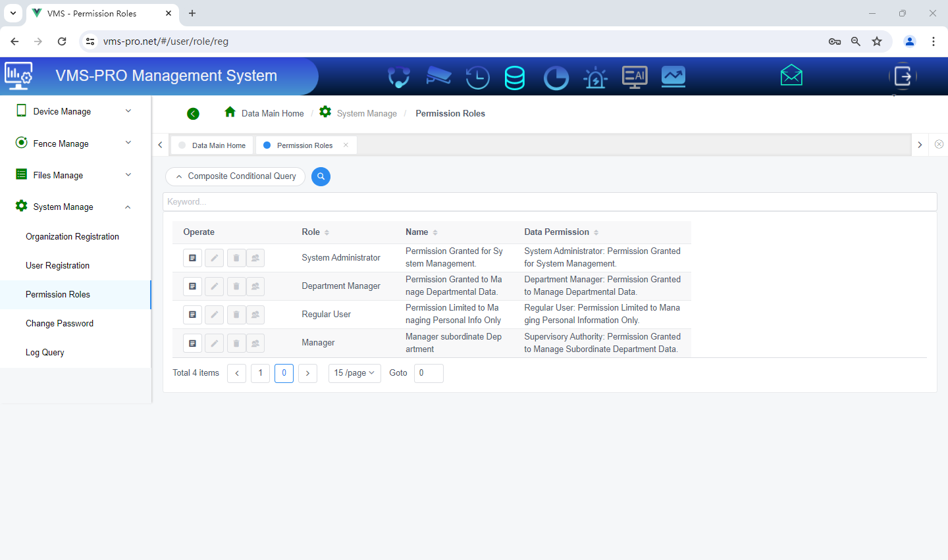Screen dimensions: 948x560
Task: Click the green back arrow in the breadcrumb bar
Action: pos(193,113)
